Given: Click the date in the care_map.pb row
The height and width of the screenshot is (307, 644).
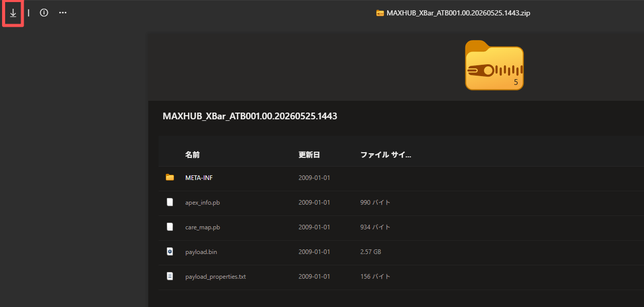Looking at the screenshot, I should 314,227.
